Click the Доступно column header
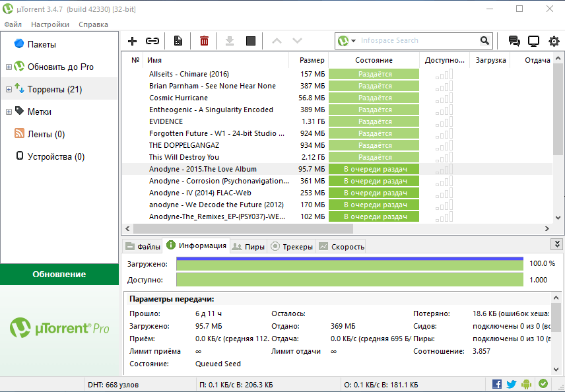 coord(445,60)
